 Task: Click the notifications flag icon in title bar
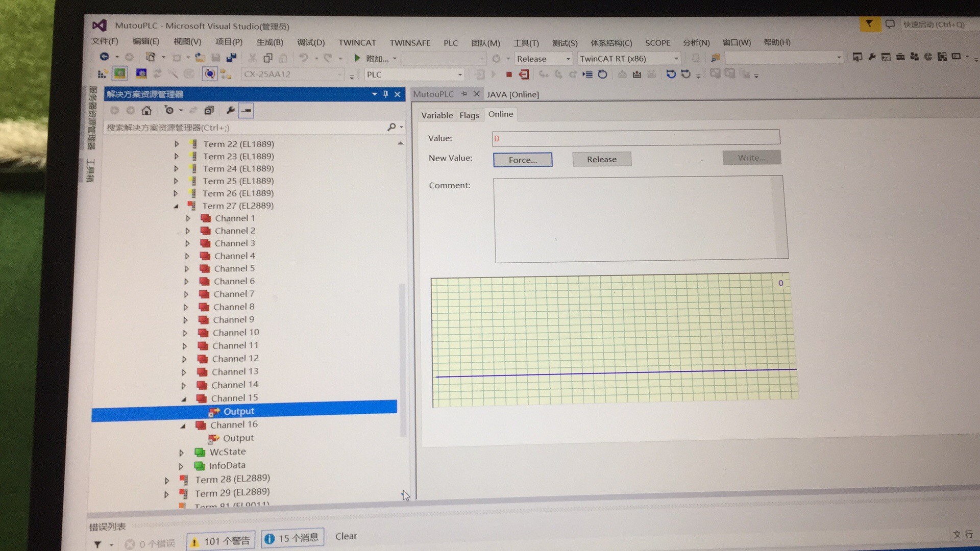[x=869, y=24]
